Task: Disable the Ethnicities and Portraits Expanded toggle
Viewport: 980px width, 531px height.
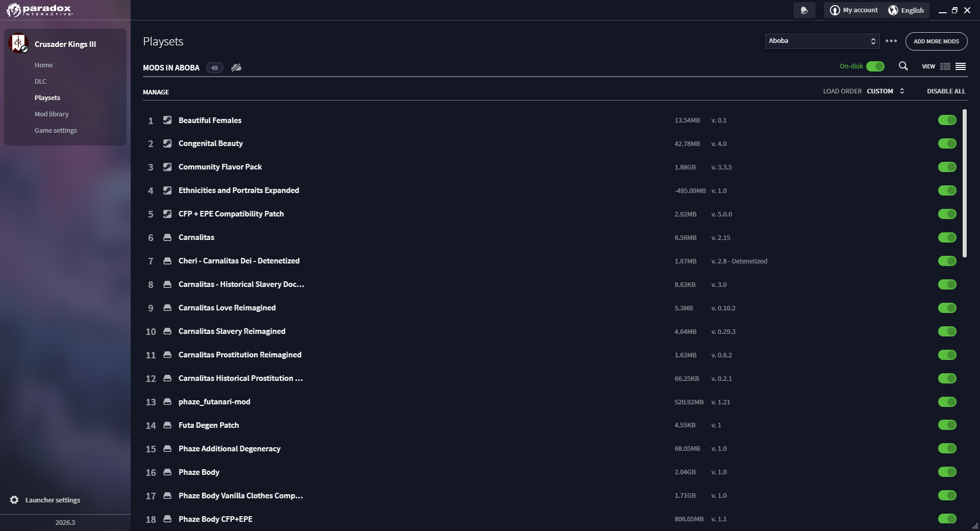Action: pos(947,190)
